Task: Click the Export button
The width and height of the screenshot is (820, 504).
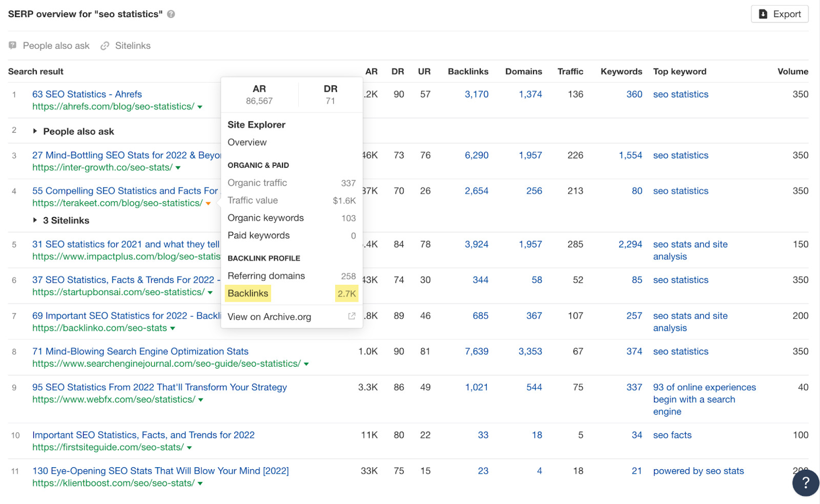Action: tap(780, 14)
